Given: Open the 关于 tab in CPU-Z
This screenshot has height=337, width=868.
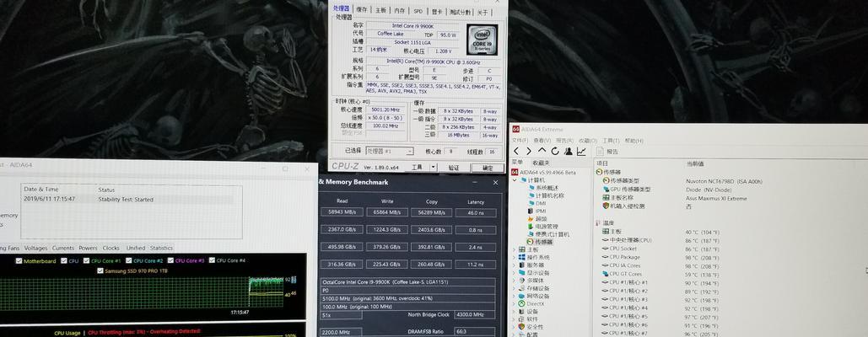Looking at the screenshot, I should pyautogui.click(x=483, y=12).
